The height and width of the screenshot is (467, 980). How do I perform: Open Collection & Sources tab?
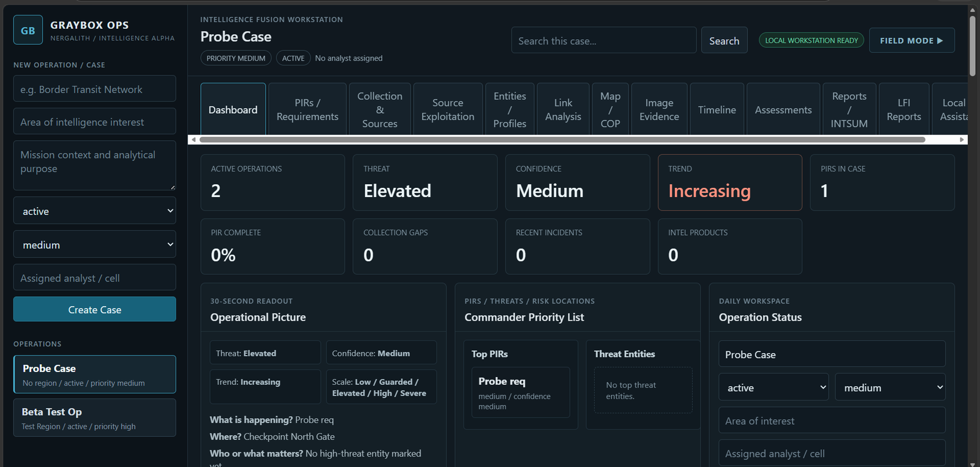pos(380,110)
